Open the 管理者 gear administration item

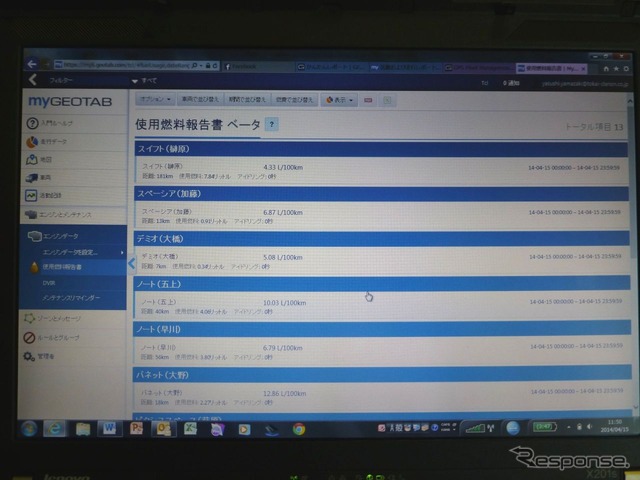[x=39, y=356]
